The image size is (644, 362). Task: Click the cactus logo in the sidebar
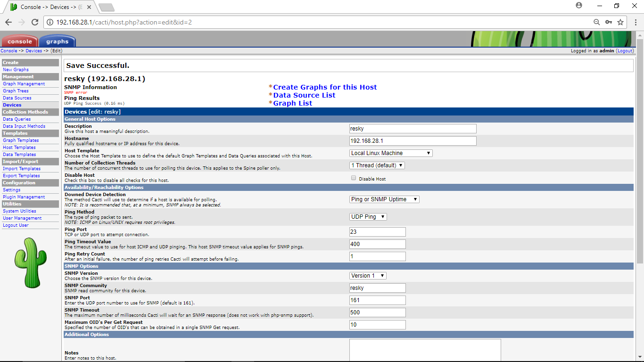[31, 263]
